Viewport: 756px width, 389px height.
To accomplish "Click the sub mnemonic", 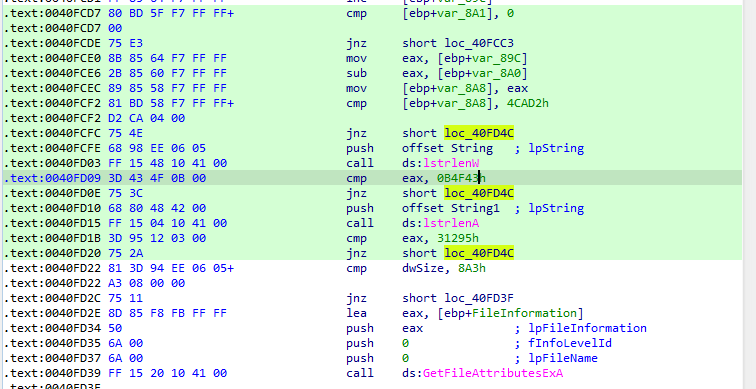I will [x=356, y=73].
